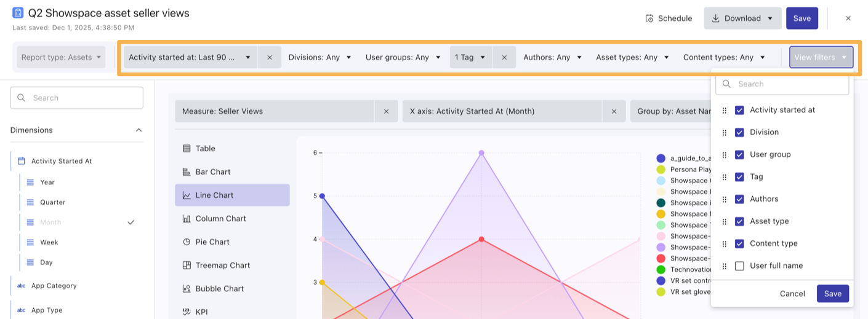Viewport: 868px width, 319px height.
Task: Click the Schedule calendar icon
Action: 649,18
